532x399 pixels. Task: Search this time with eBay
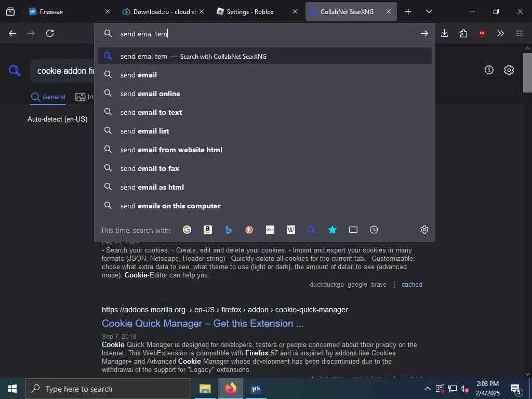coord(270,230)
